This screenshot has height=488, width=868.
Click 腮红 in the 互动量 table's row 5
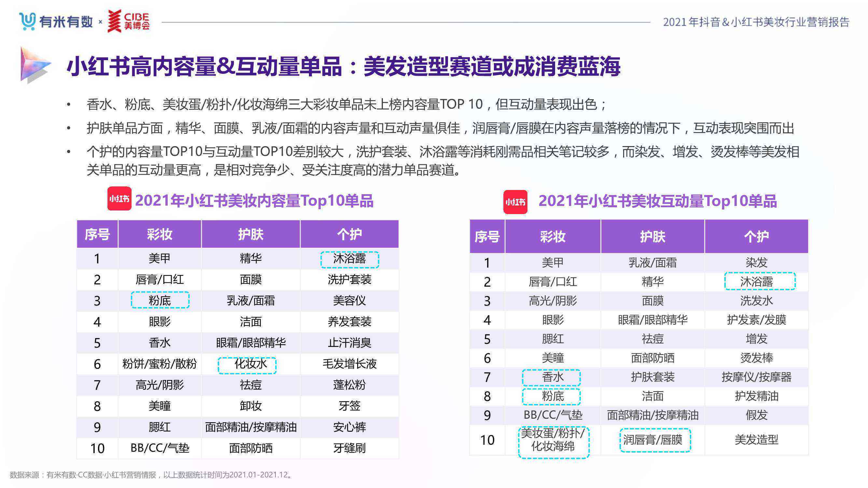click(x=553, y=338)
